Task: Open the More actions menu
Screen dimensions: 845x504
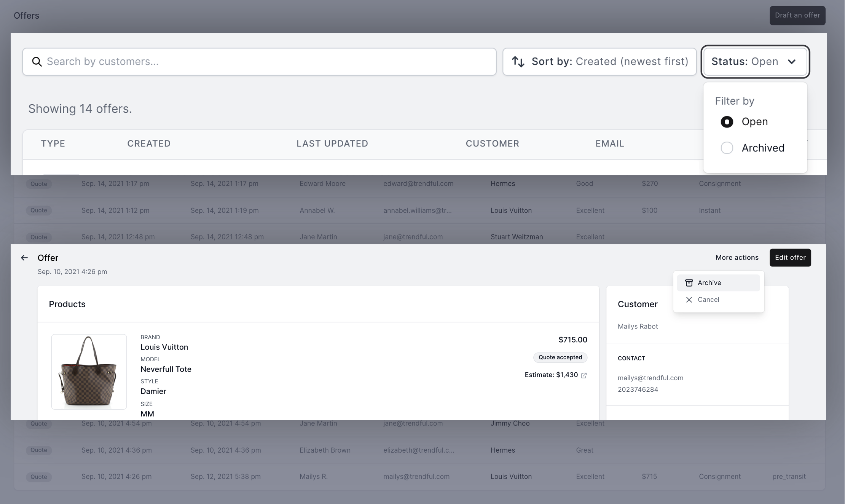Action: [x=737, y=258]
